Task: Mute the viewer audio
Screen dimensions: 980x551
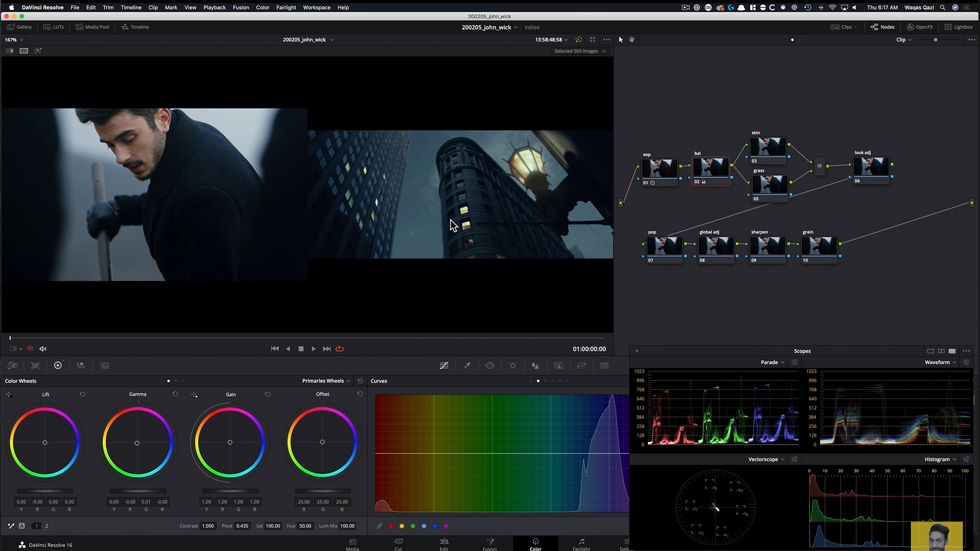Action: 43,349
